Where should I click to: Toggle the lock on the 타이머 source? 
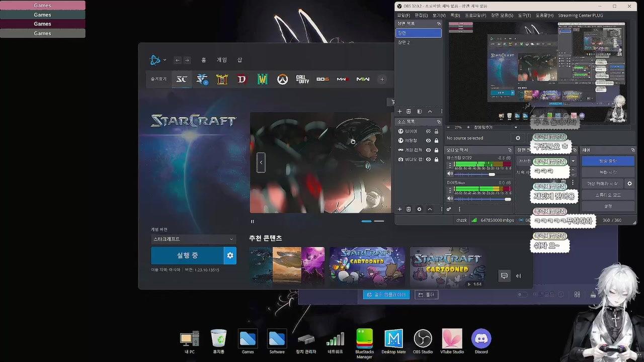(x=436, y=131)
